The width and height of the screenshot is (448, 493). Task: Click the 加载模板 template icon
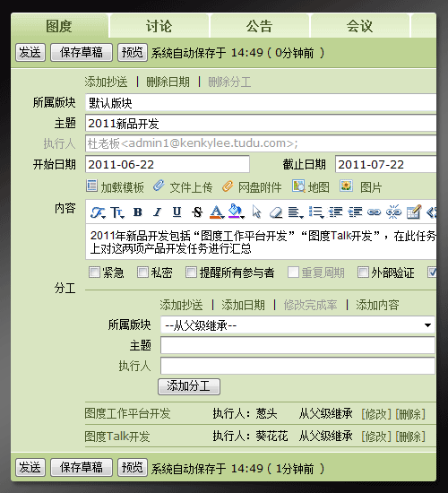click(x=91, y=186)
